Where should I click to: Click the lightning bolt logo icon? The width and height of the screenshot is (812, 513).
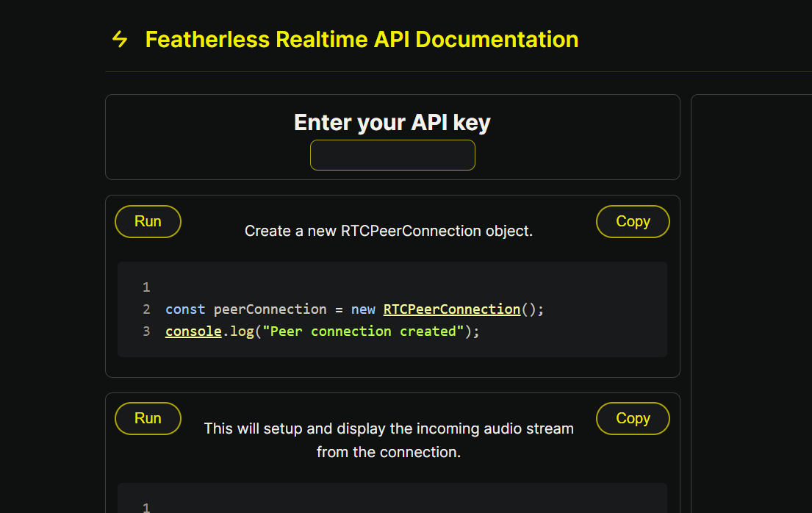(x=119, y=40)
